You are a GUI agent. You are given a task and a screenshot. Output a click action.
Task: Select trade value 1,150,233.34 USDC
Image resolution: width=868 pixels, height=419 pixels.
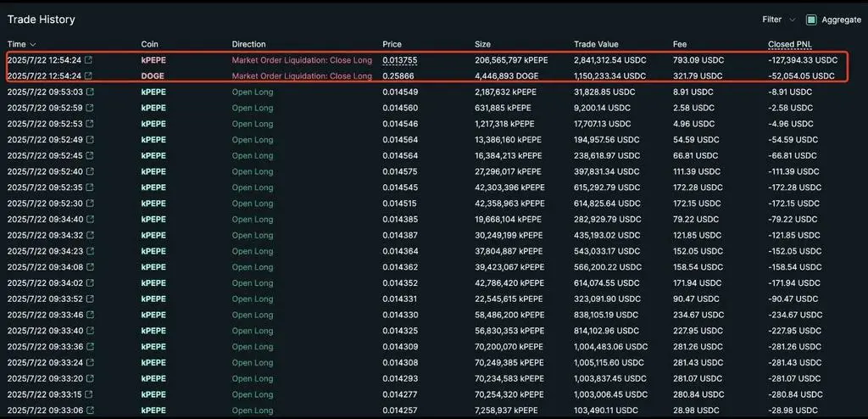click(x=610, y=76)
